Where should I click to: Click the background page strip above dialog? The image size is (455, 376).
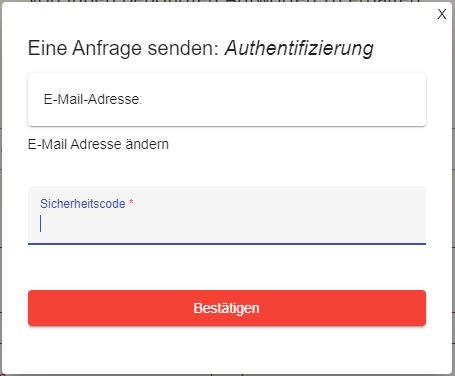(x=227, y=1)
